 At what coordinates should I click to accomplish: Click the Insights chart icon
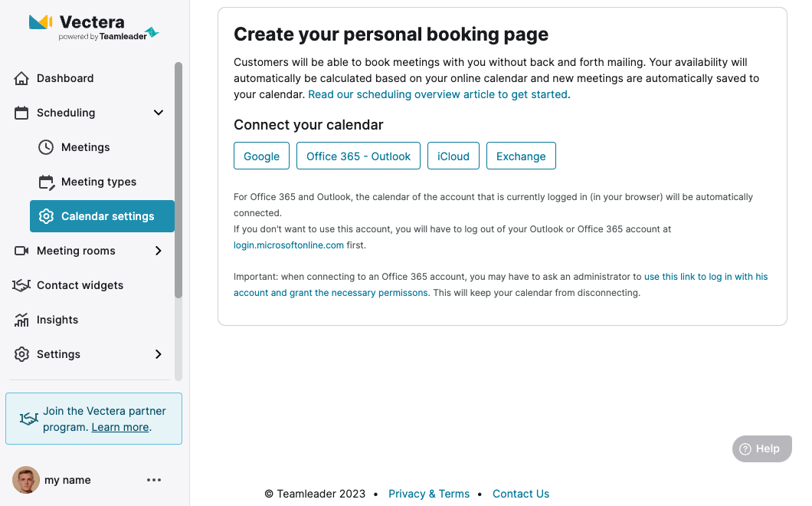coord(21,320)
